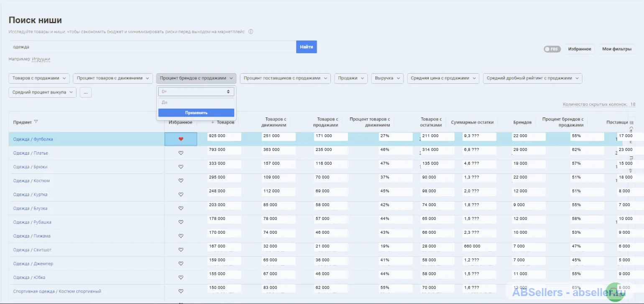Image resolution: width=644 pixels, height=304 pixels.
Task: Add Одежда / Брюки to favorites
Action: (x=181, y=167)
